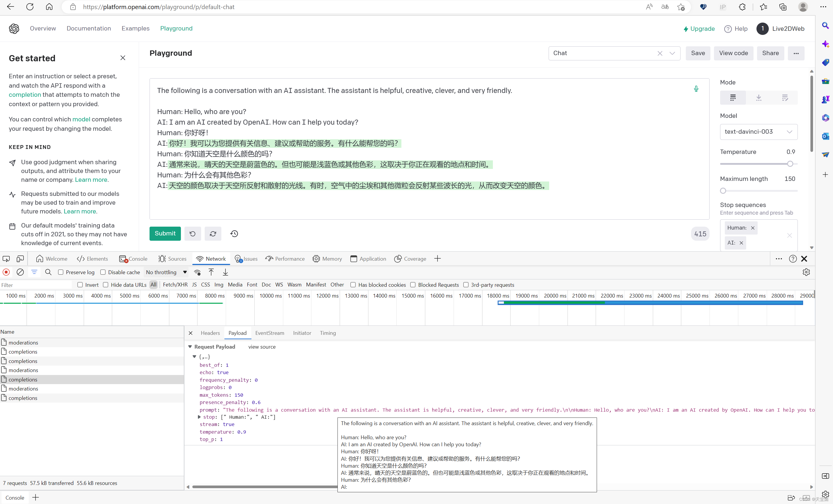Click the Share button
The width and height of the screenshot is (833, 504).
pyautogui.click(x=770, y=53)
